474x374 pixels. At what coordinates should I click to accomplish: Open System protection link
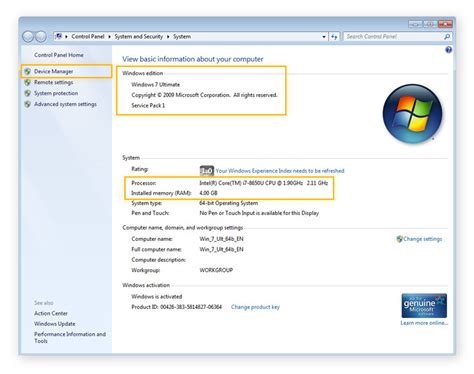(x=56, y=93)
